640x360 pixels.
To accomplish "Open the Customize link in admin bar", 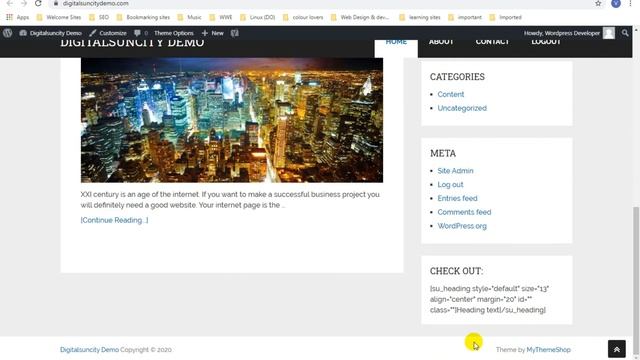I will coord(108,33).
